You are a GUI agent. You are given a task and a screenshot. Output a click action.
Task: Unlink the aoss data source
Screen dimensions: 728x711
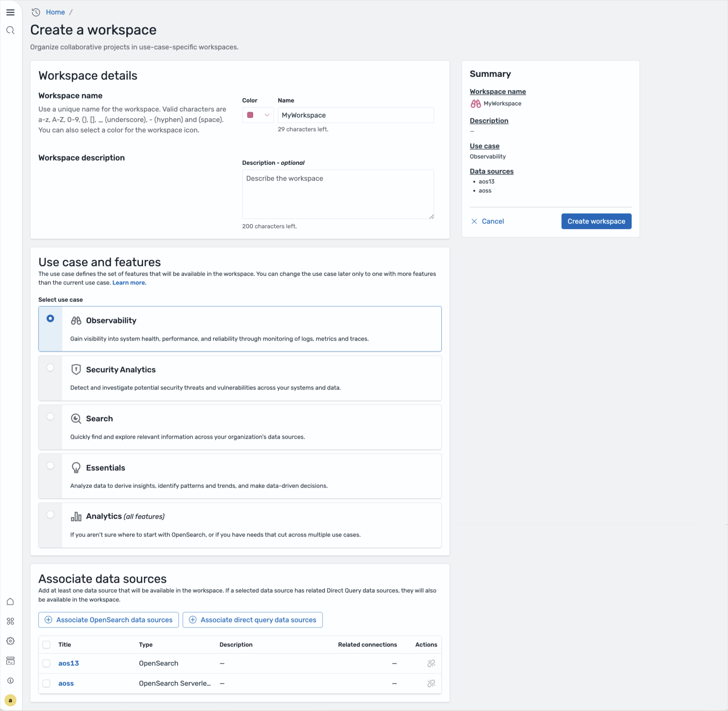pos(432,684)
